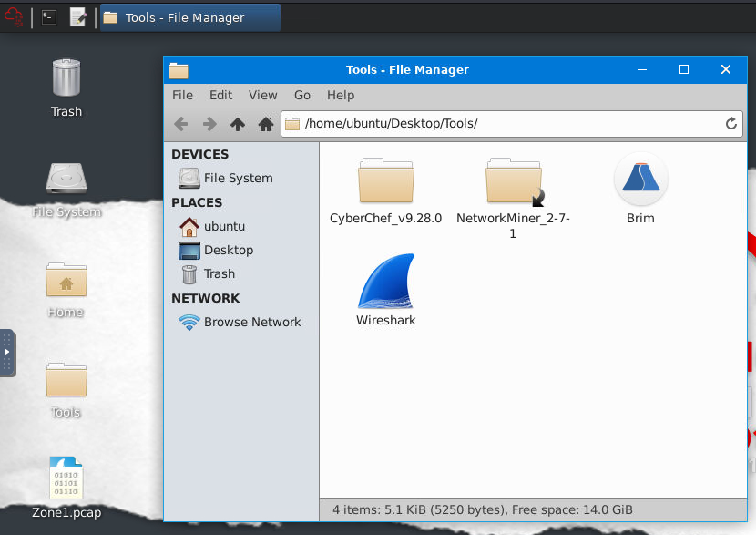Launch the text editor from the top panel
The width and height of the screenshot is (756, 535).
coord(78,17)
